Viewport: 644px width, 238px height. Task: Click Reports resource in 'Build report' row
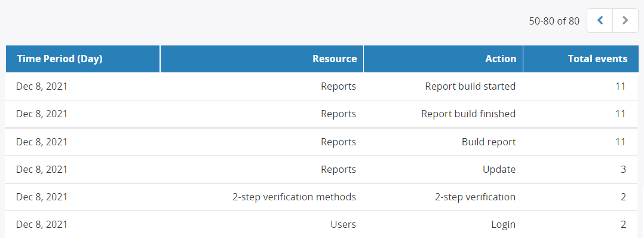pos(338,142)
